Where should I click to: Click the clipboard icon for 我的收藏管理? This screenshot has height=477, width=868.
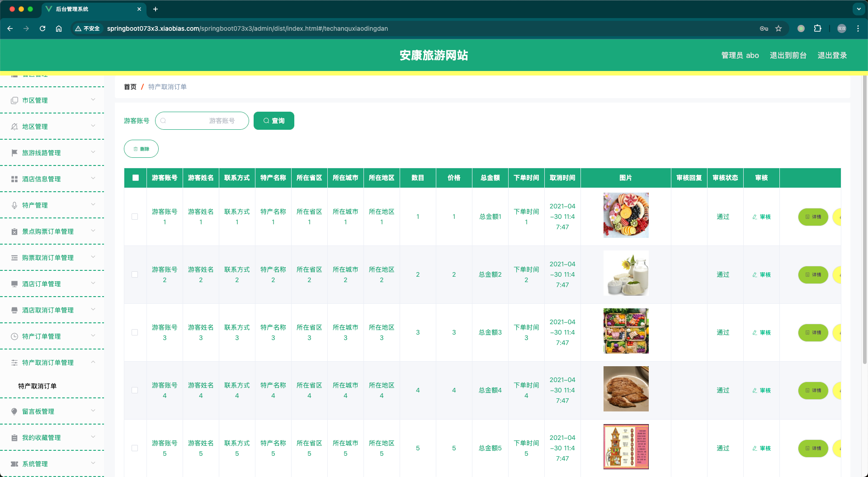14,438
